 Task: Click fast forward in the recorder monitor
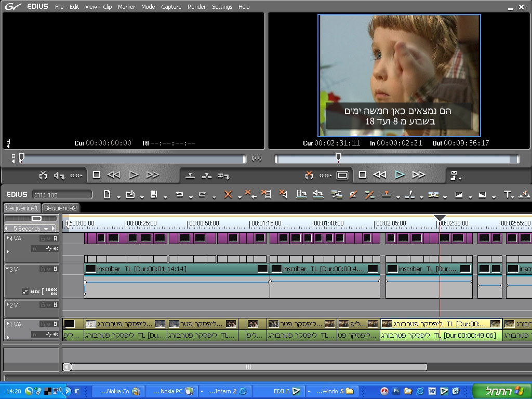click(418, 175)
